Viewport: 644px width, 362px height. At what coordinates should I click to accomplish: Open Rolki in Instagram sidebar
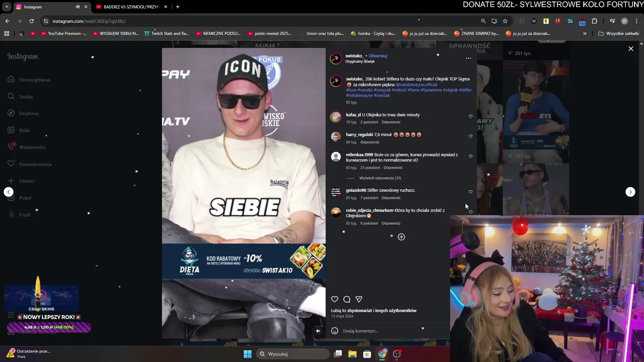(19, 130)
